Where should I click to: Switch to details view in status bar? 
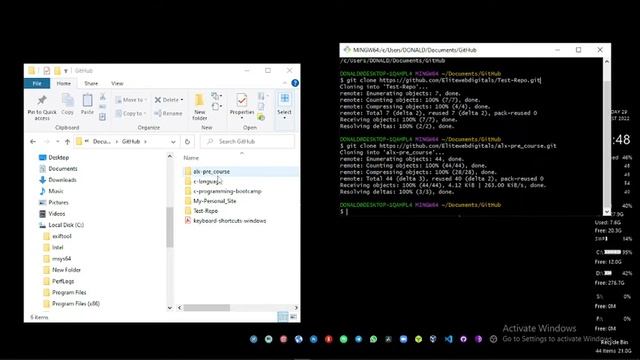282,317
